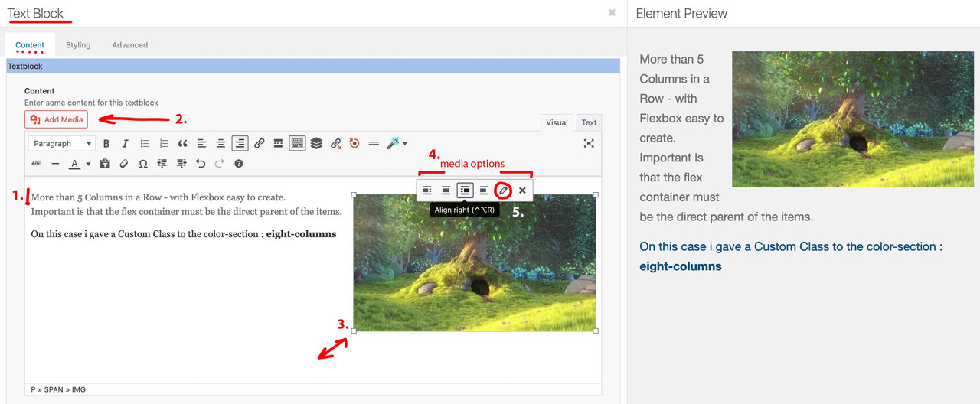Place cursor in "More than 5 Columns" editor line
This screenshot has width=980, height=404.
pyautogui.click(x=158, y=197)
